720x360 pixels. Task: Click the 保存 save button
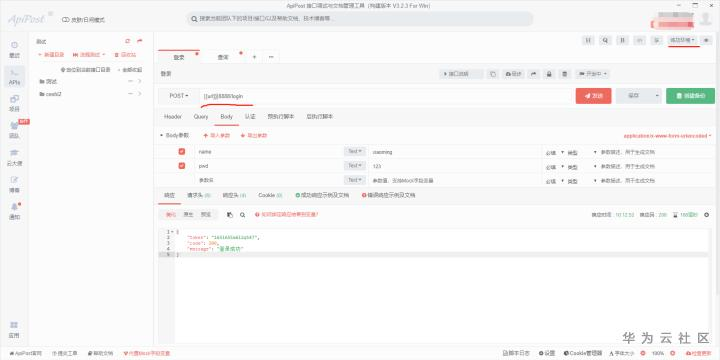pyautogui.click(x=634, y=96)
